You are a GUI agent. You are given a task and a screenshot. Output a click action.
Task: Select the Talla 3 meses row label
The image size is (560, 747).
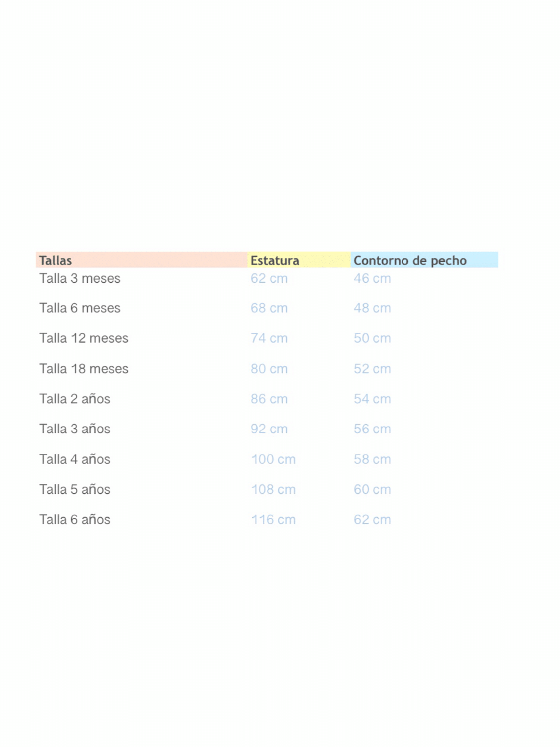click(x=80, y=279)
